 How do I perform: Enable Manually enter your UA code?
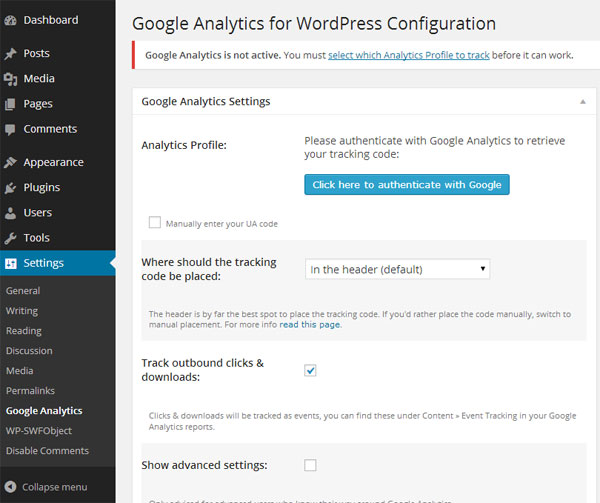[155, 222]
